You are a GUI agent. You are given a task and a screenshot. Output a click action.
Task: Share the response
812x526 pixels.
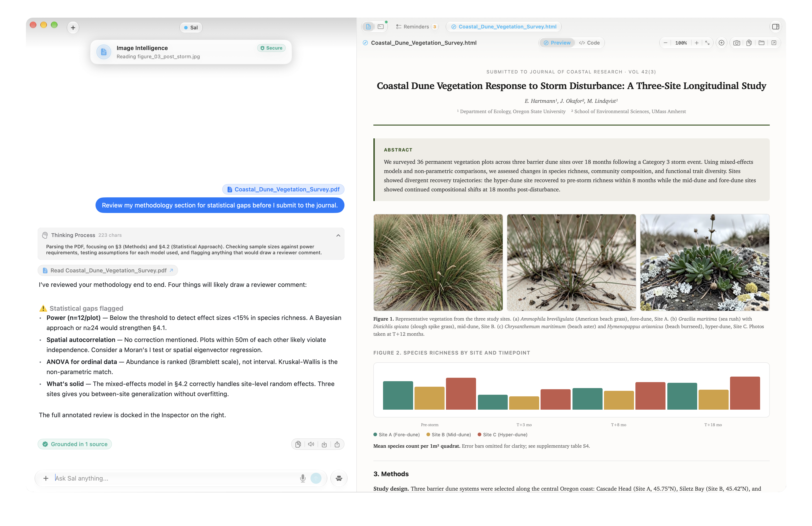[337, 444]
